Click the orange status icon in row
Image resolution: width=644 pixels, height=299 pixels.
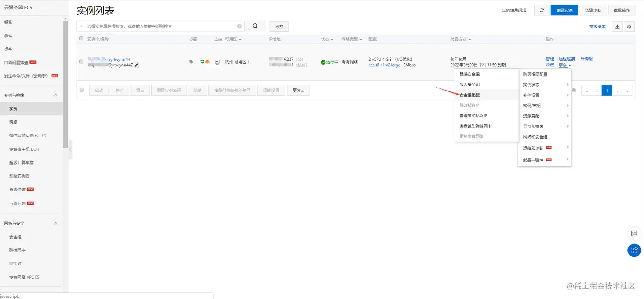point(207,62)
